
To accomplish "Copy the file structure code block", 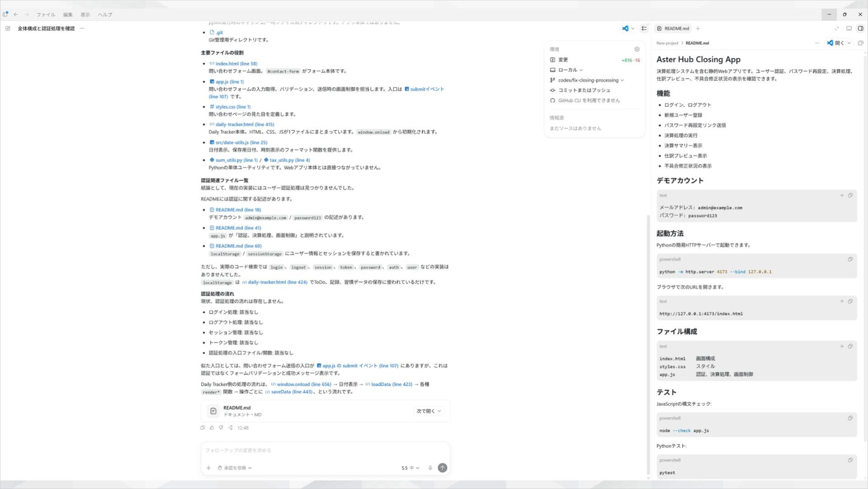I will click(850, 347).
